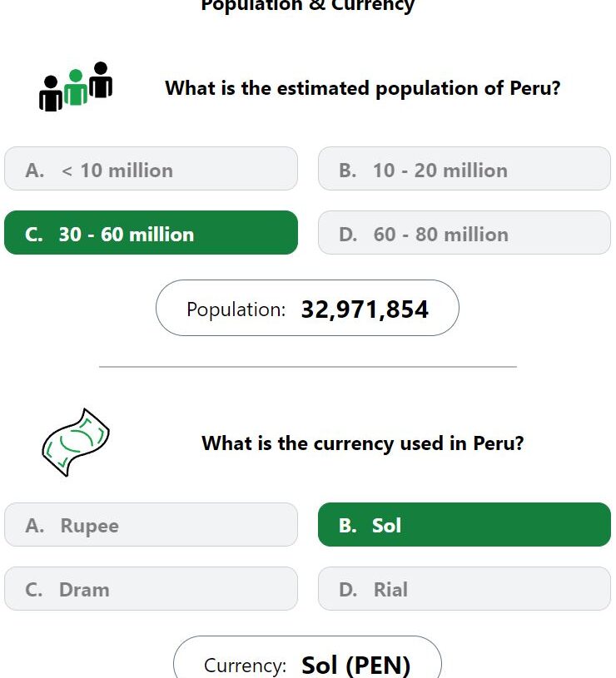Viewport: 616px width, 678px height.
Task: Click the horizontal divider between questions
Action: [307, 367]
